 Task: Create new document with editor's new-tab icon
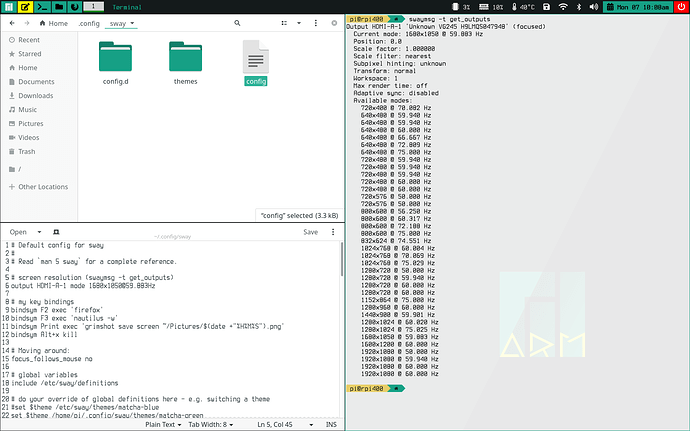[x=56, y=232]
